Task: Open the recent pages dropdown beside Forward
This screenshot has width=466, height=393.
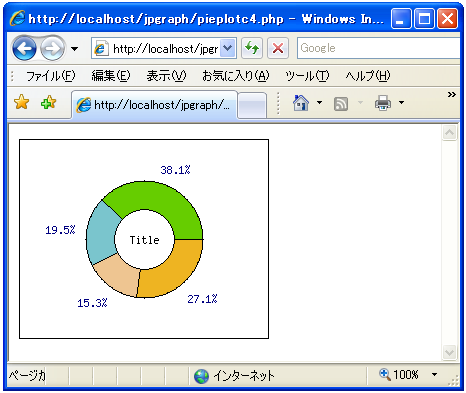Action: [x=75, y=49]
